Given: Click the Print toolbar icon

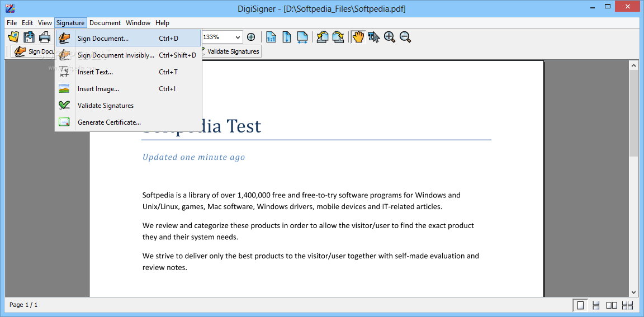Looking at the screenshot, I should pos(44,37).
